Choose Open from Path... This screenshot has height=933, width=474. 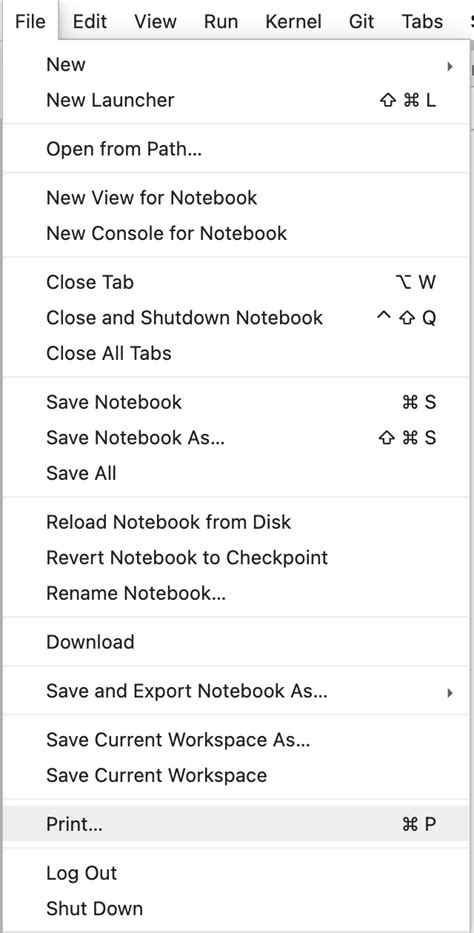tap(236, 149)
